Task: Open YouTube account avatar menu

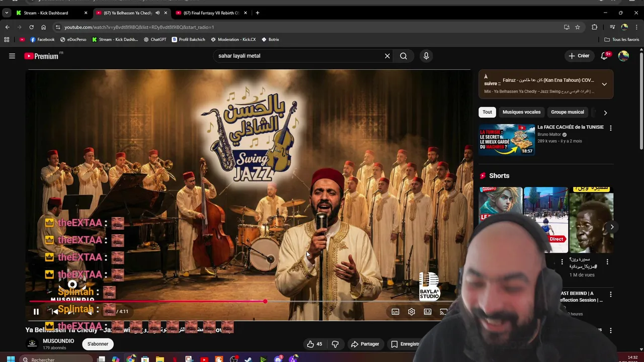Action: [623, 56]
